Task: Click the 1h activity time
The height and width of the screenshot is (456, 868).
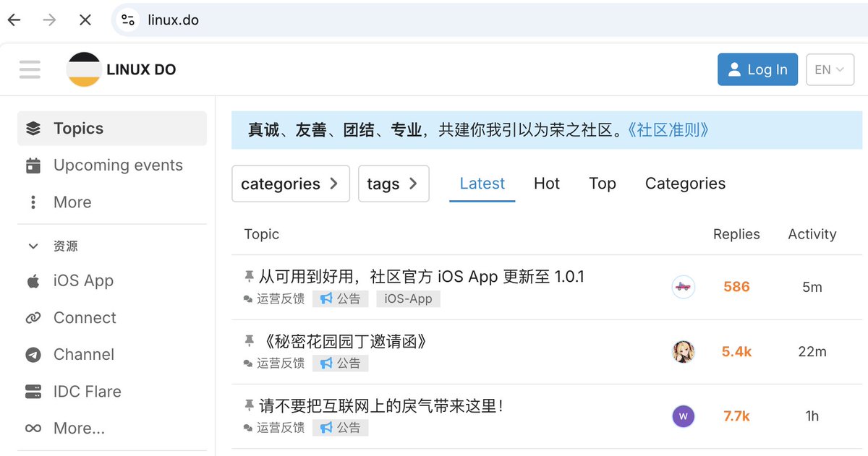Action: pos(812,416)
